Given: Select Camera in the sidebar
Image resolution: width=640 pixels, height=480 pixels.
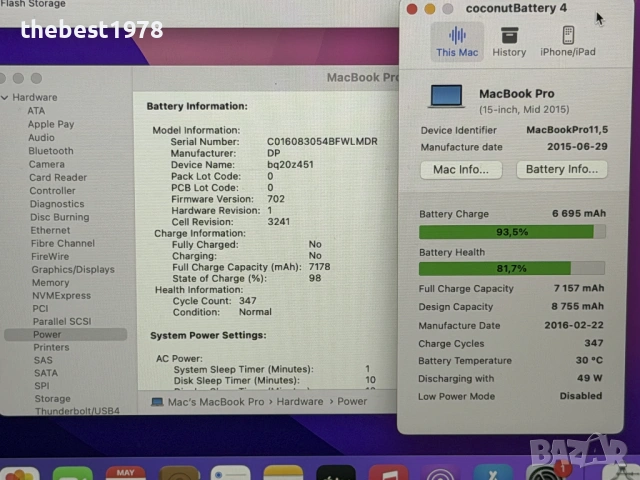Looking at the screenshot, I should coord(47,164).
